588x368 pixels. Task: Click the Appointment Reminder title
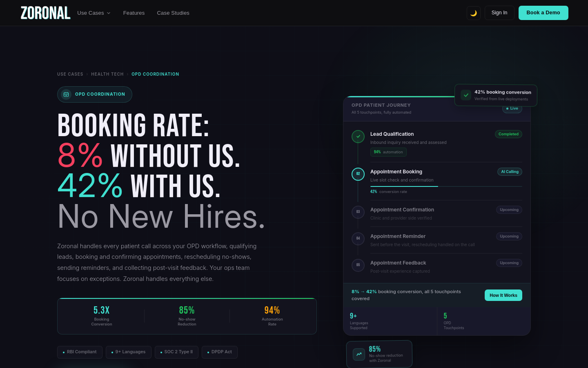tap(398, 236)
